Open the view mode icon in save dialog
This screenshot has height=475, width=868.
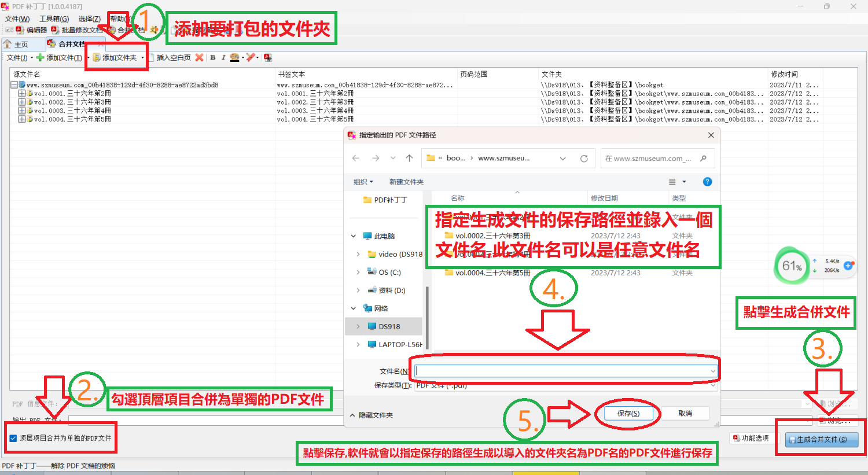pyautogui.click(x=672, y=182)
